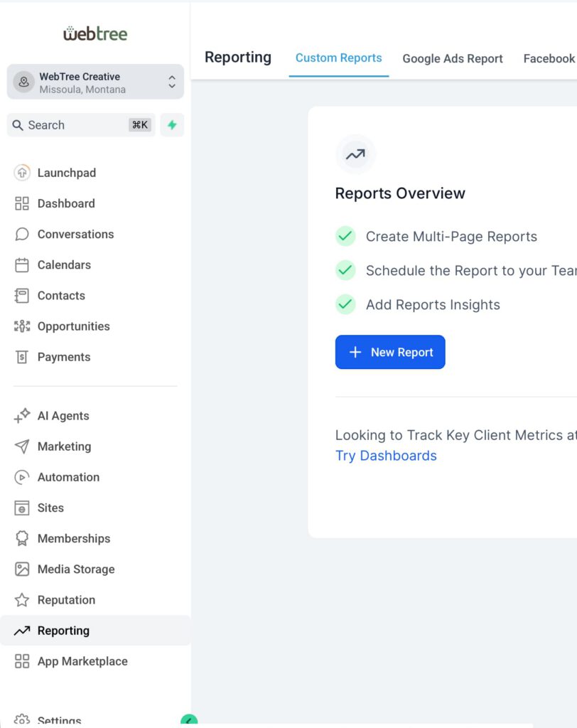Open Conversations via chat bubble icon

pos(22,234)
